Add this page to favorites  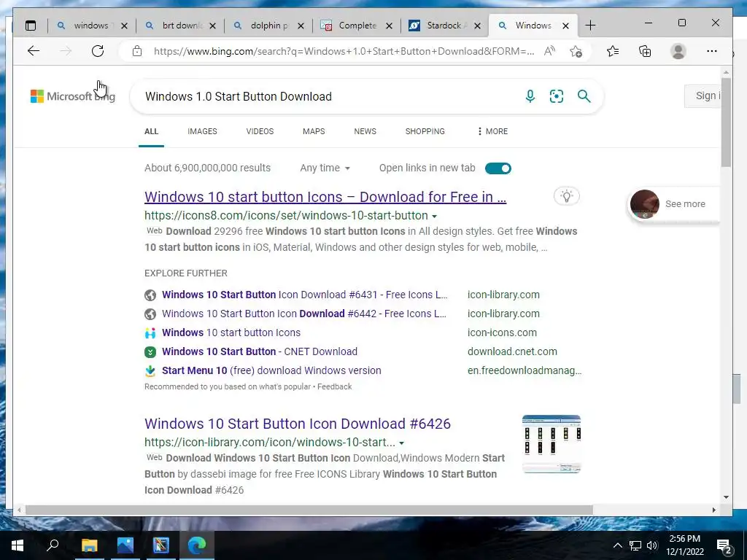(576, 51)
